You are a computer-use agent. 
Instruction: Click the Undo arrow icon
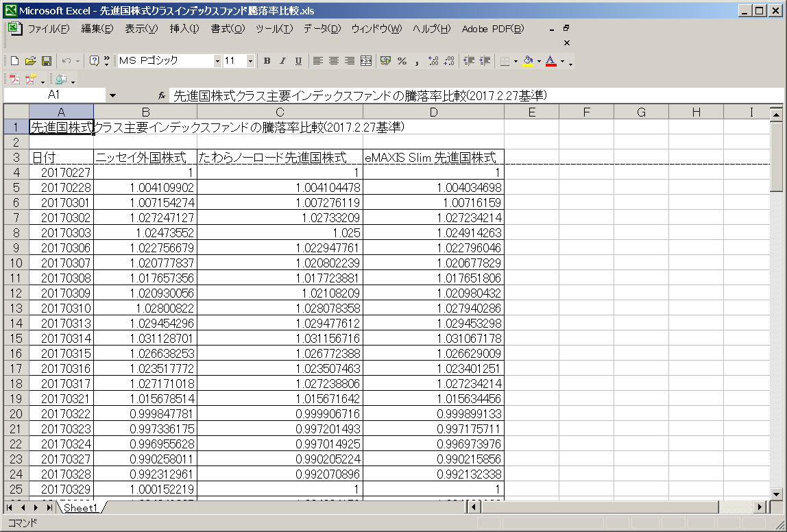pos(66,61)
